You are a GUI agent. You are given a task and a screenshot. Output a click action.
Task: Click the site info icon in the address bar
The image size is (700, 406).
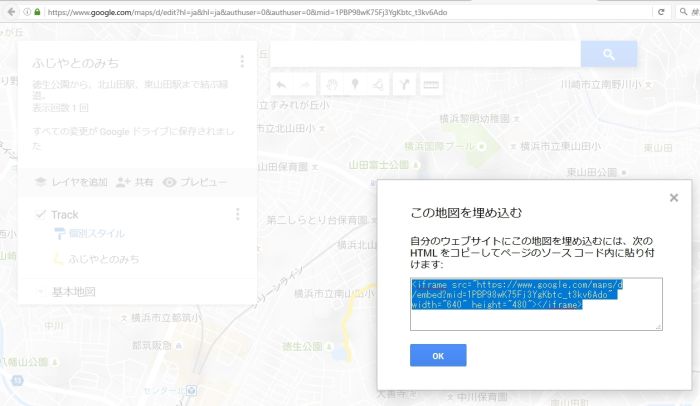[x=27, y=12]
